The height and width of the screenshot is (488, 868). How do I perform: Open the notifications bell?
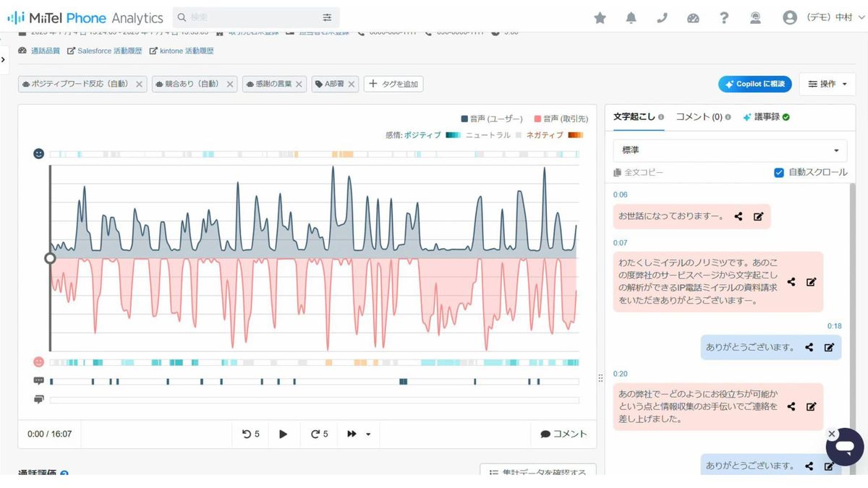(631, 18)
